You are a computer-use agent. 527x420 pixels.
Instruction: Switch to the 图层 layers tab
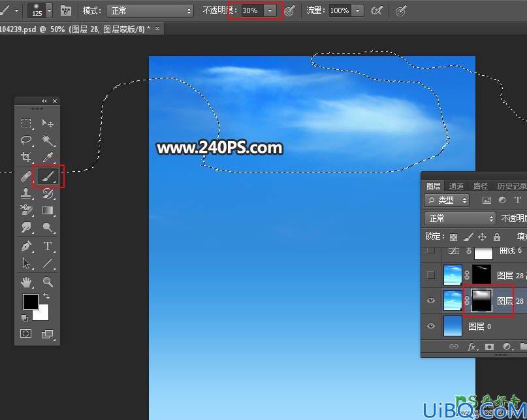(x=433, y=186)
